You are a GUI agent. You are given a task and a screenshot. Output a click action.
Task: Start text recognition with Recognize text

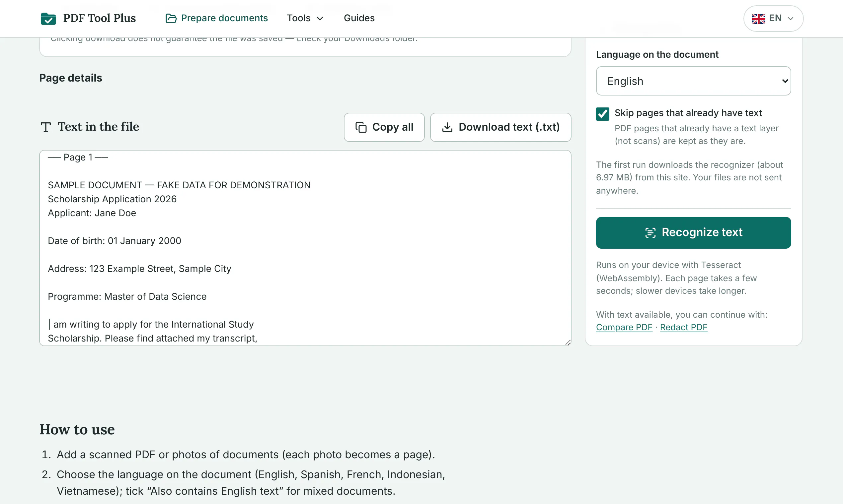pos(693,233)
